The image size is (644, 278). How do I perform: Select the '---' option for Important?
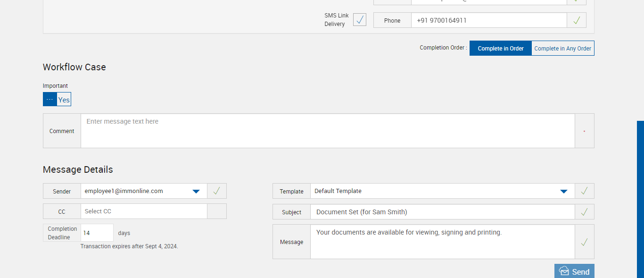click(x=50, y=100)
